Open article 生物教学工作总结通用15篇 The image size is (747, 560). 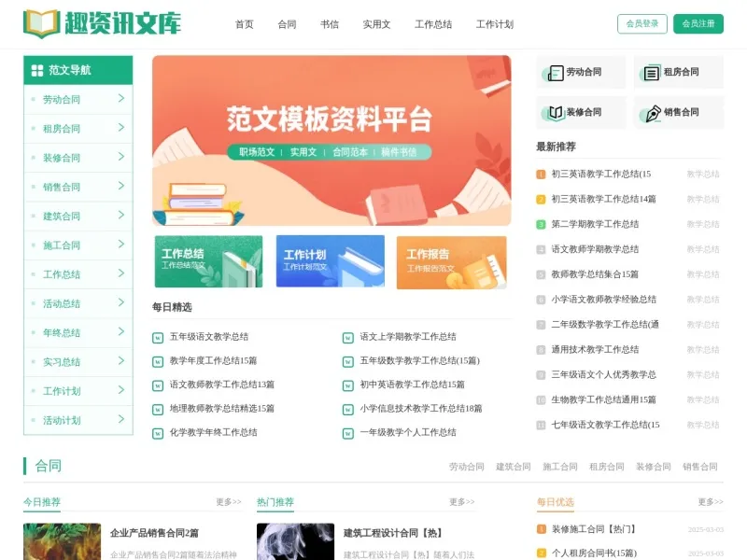click(603, 399)
